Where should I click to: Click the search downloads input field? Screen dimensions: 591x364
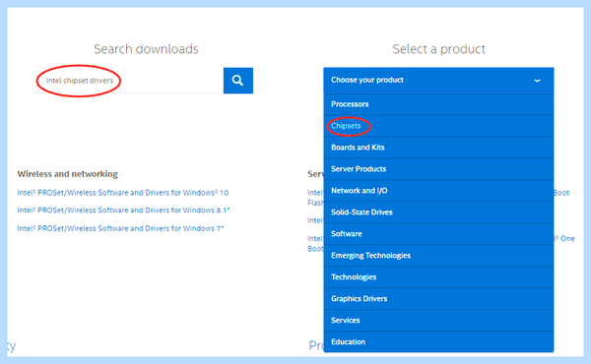[x=131, y=81]
